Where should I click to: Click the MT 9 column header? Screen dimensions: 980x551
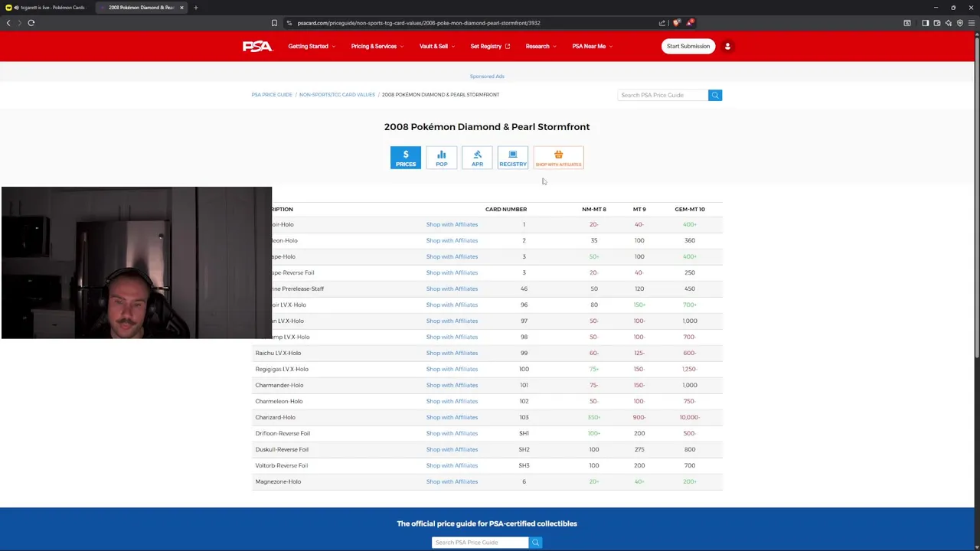pyautogui.click(x=639, y=209)
